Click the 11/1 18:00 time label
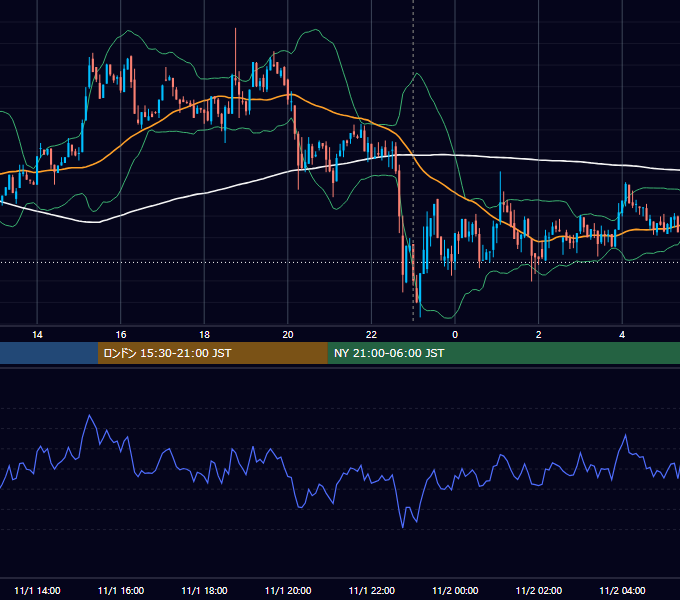 tap(204, 590)
